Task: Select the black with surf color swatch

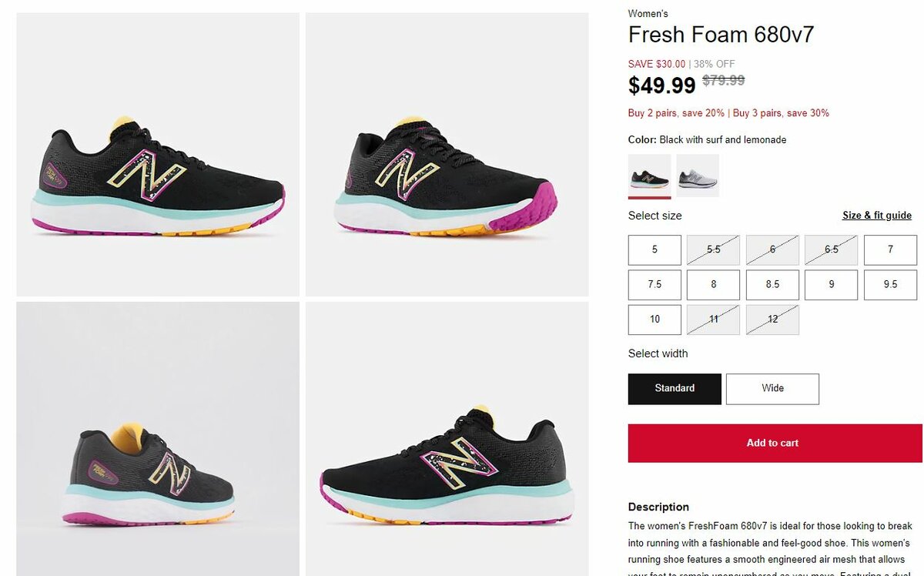Action: pyautogui.click(x=649, y=176)
